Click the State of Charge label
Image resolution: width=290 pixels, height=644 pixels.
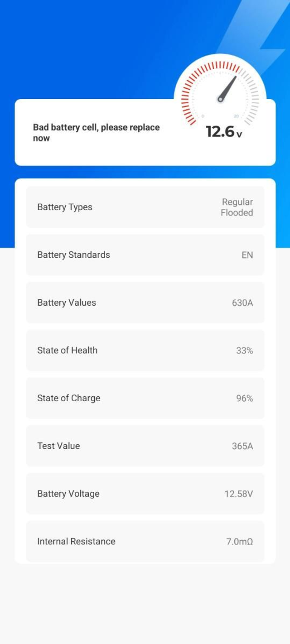69,398
